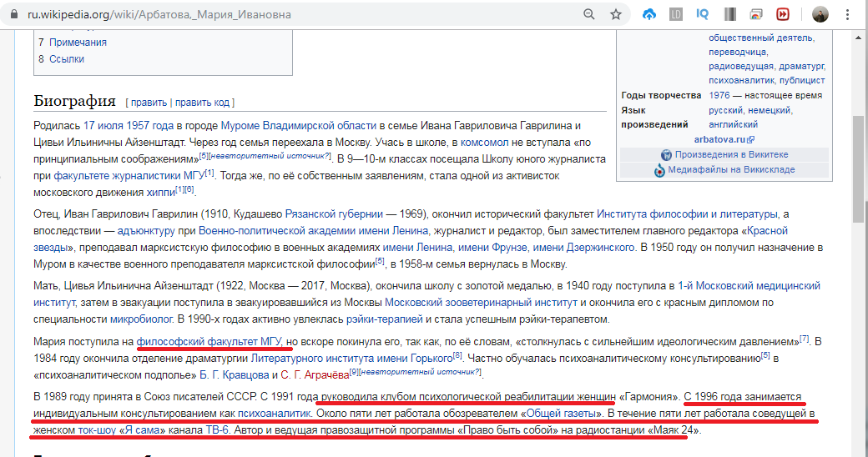Click the red fast-forward extension icon
This screenshot has height=457, width=868.
tap(783, 14)
